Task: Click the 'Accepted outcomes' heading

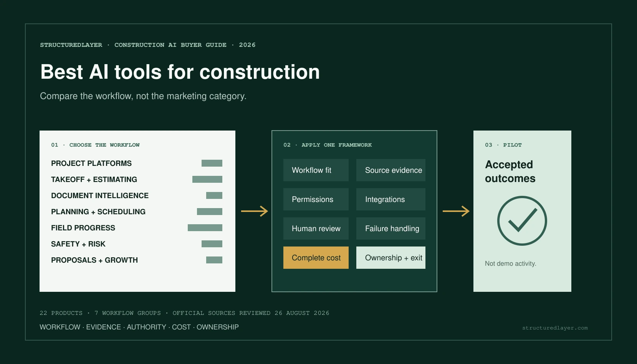Action: coord(510,172)
